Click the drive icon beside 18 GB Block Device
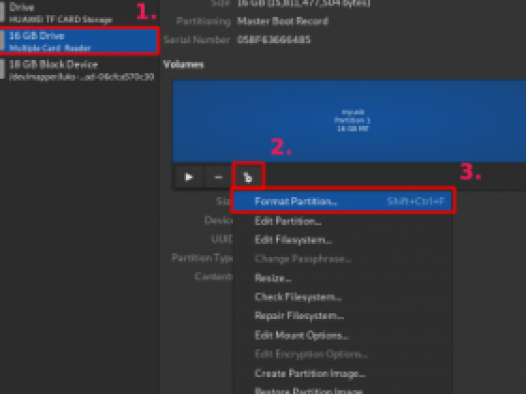 pos(2,70)
